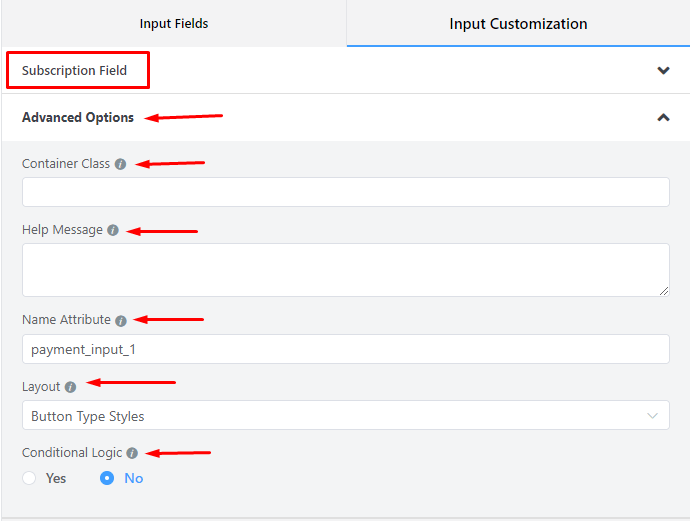Expand the Subscription Field chevron

[x=663, y=71]
